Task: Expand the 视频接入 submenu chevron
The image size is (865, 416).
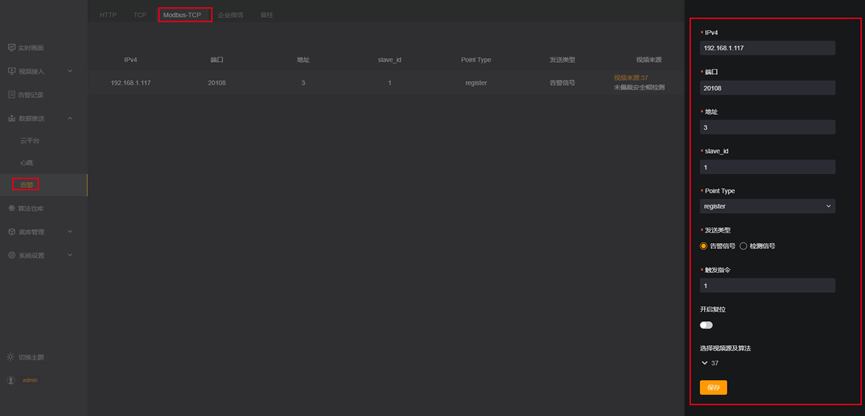Action: (70, 71)
